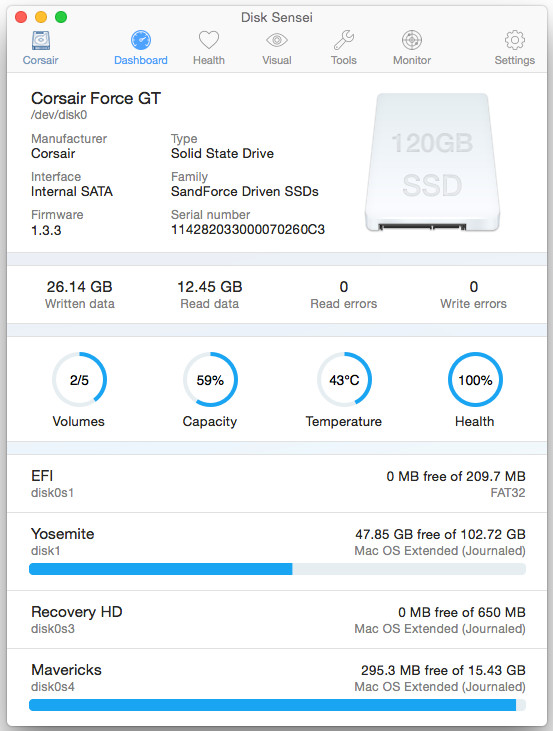Screen dimensions: 553x731
Task: Click the Temperature 43°C circular gauge
Action: [x=344, y=379]
